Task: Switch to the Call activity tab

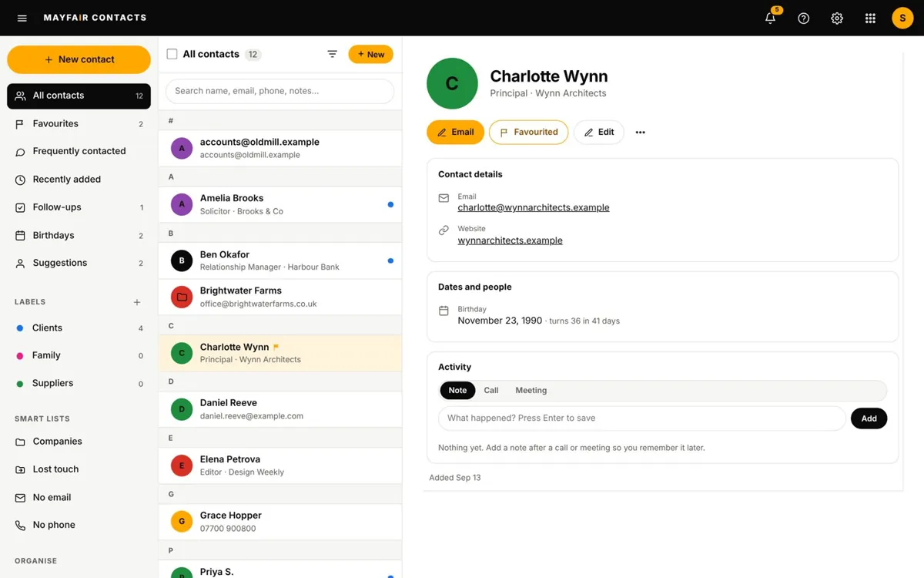Action: click(x=491, y=391)
